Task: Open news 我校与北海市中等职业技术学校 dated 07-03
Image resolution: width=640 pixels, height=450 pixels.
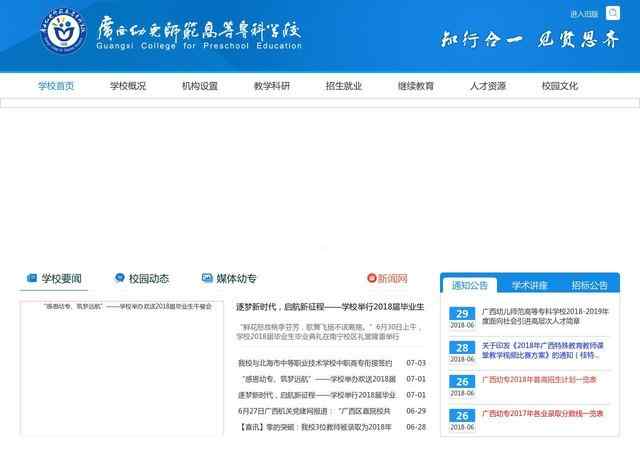Action: (315, 363)
